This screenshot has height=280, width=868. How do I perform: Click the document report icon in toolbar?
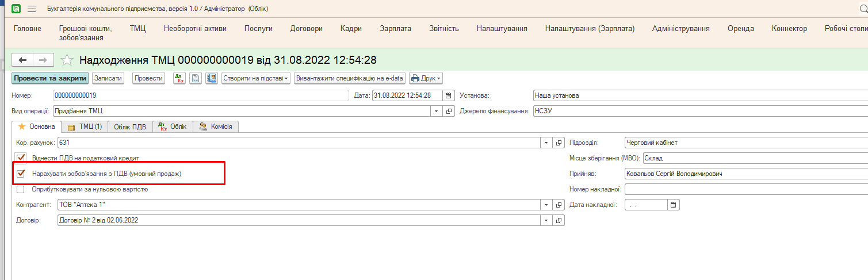196,78
